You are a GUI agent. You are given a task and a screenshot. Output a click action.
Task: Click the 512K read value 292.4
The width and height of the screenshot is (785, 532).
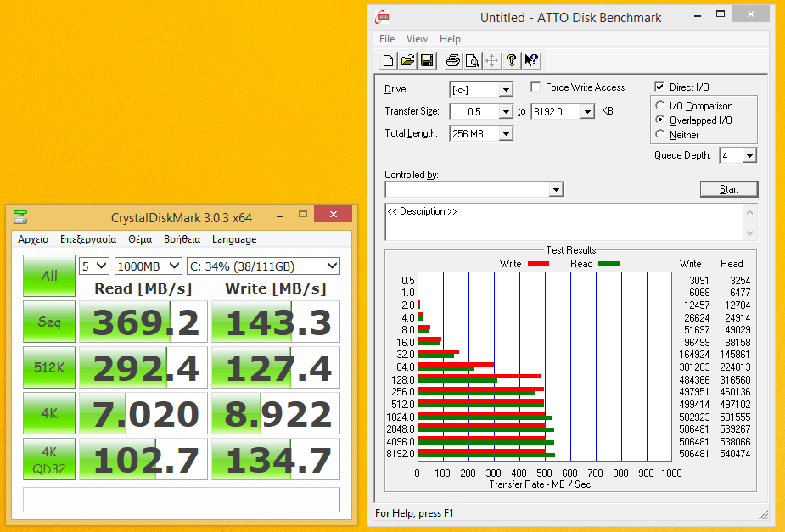tap(143, 367)
